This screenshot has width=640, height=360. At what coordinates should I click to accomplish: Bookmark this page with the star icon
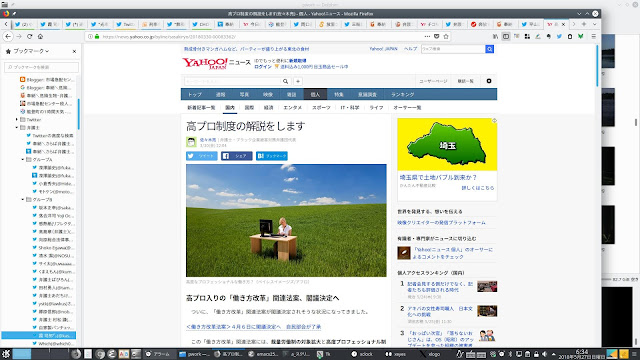click(446, 36)
